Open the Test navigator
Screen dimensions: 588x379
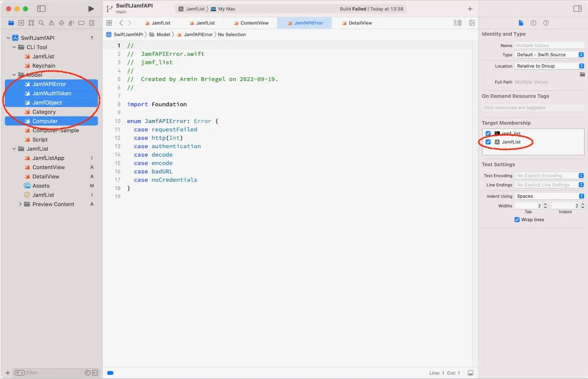[61, 23]
